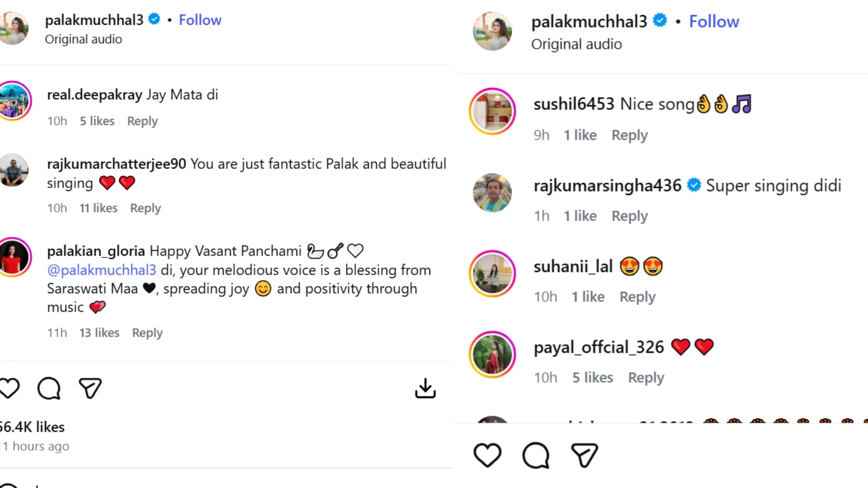Download the reel with the download icon
The height and width of the screenshot is (488, 868).
(x=425, y=388)
